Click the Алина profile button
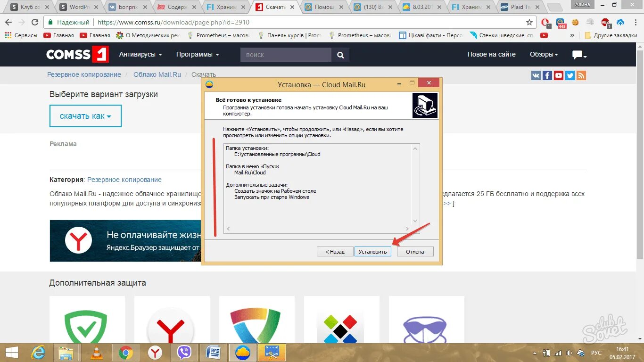The image size is (644, 362). point(582,4)
